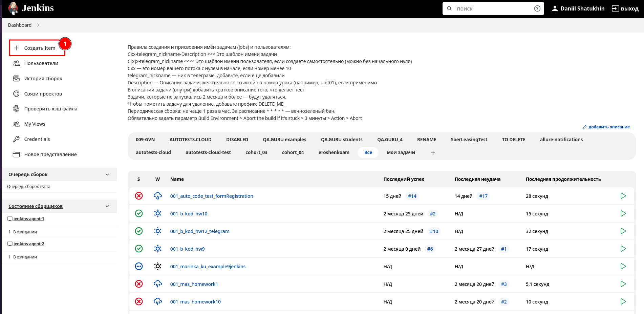Viewport: 644px width, 314px height.
Task: Click the Состояние сборщиков heading link
Action: (36, 206)
